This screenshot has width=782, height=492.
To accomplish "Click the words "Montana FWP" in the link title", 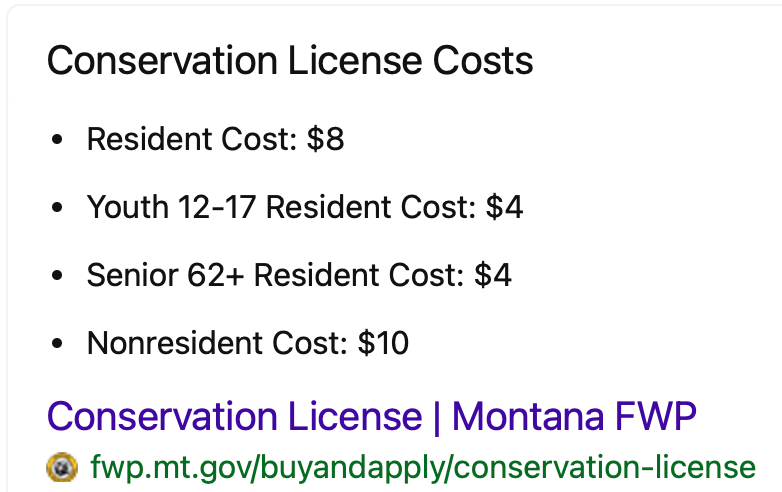I will click(574, 416).
